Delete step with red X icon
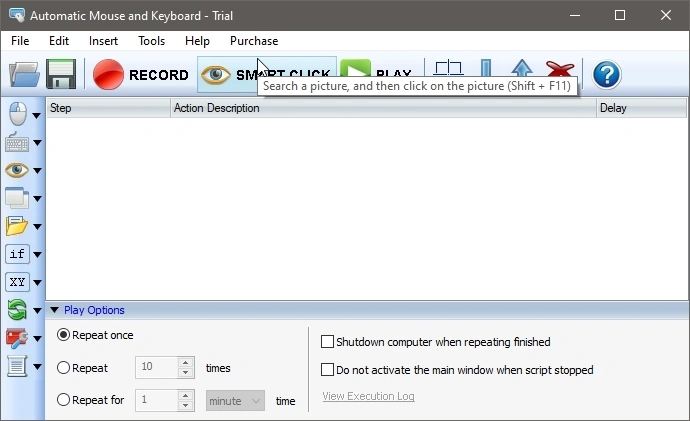Image resolution: width=690 pixels, height=421 pixels. tap(560, 69)
